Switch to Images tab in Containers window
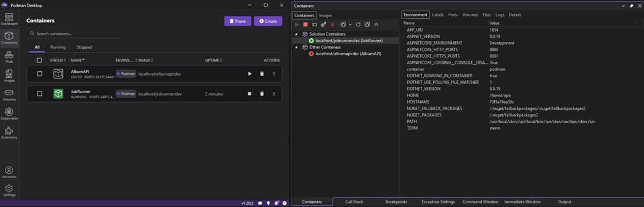Screen dimensions: 644x207 pyautogui.click(x=326, y=16)
